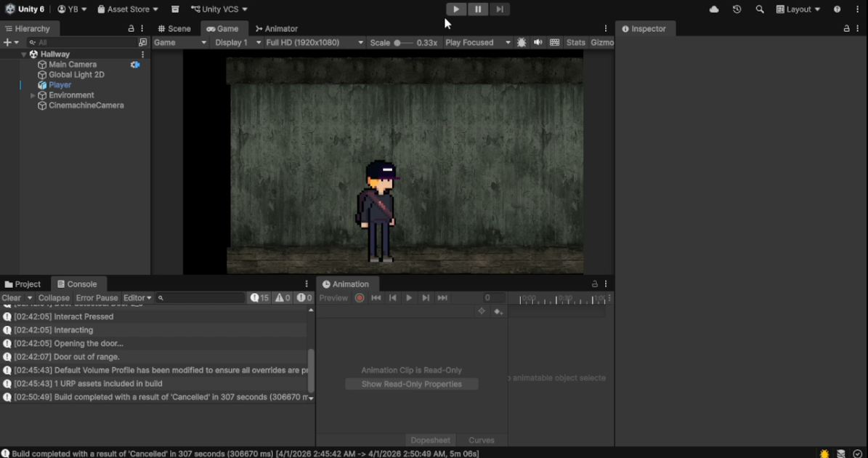Open the YB account dropdown
The width and height of the screenshot is (868, 458).
pyautogui.click(x=72, y=9)
